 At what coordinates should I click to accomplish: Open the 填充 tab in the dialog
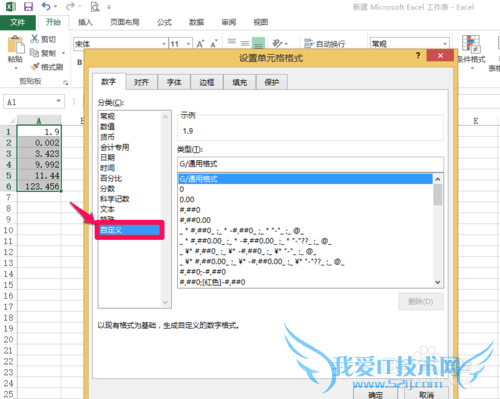(239, 82)
